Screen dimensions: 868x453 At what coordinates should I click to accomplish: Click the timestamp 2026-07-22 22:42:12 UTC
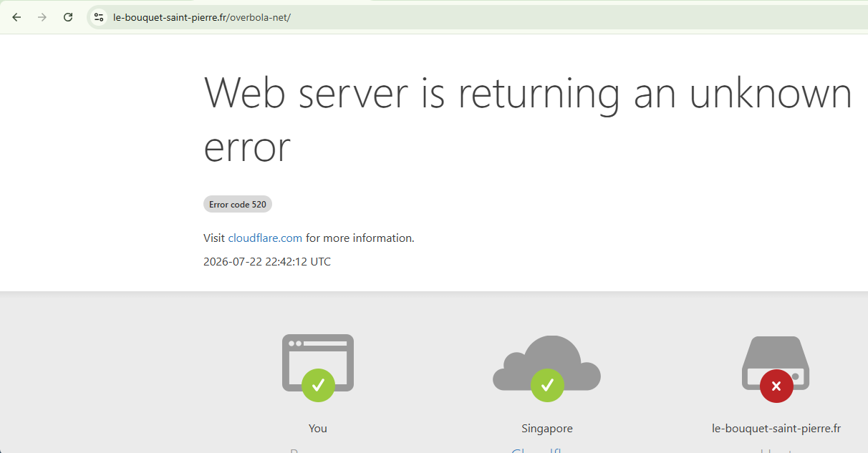coord(267,262)
